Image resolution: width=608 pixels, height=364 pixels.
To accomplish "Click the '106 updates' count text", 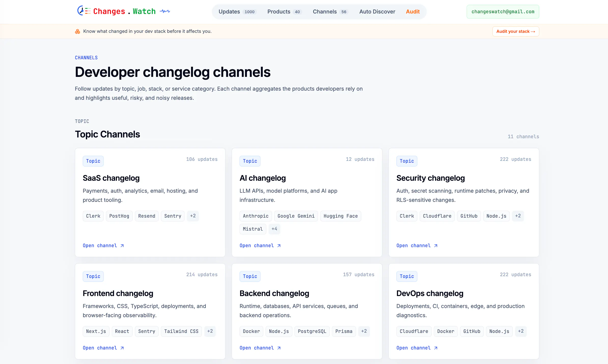I will (202, 159).
